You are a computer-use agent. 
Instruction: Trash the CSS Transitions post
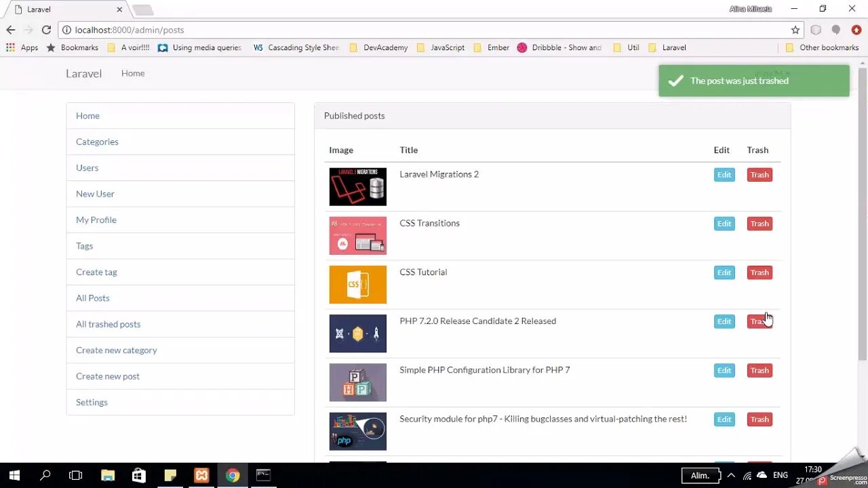click(x=759, y=224)
